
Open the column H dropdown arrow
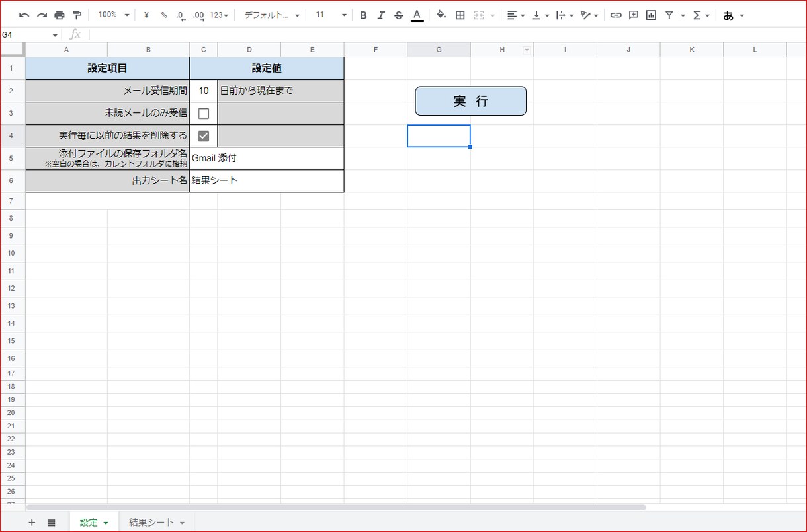point(527,50)
